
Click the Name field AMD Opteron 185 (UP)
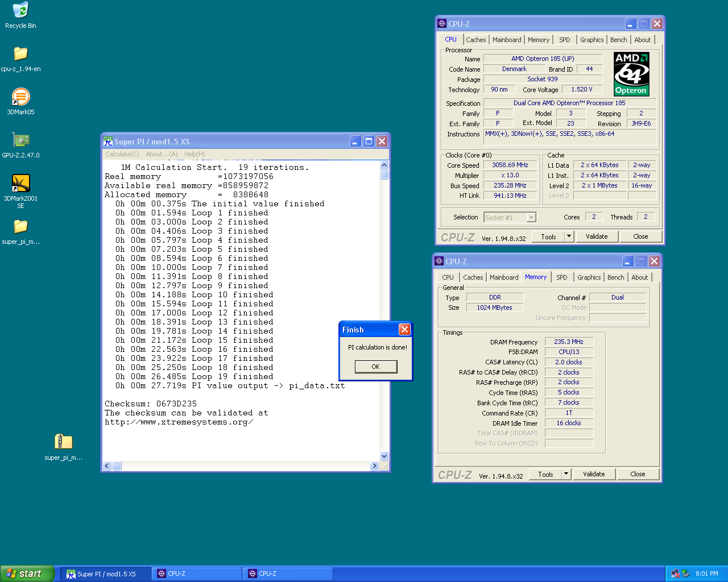(x=543, y=59)
